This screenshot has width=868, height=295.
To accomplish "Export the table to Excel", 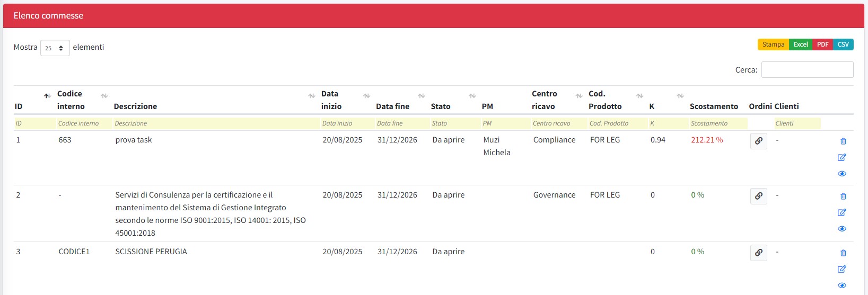I will click(x=800, y=44).
